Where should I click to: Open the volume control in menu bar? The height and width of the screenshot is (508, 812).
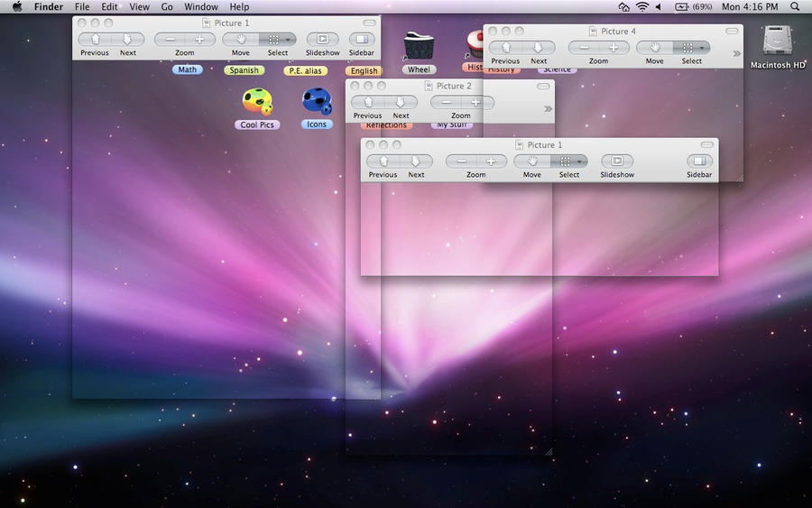[x=659, y=6]
